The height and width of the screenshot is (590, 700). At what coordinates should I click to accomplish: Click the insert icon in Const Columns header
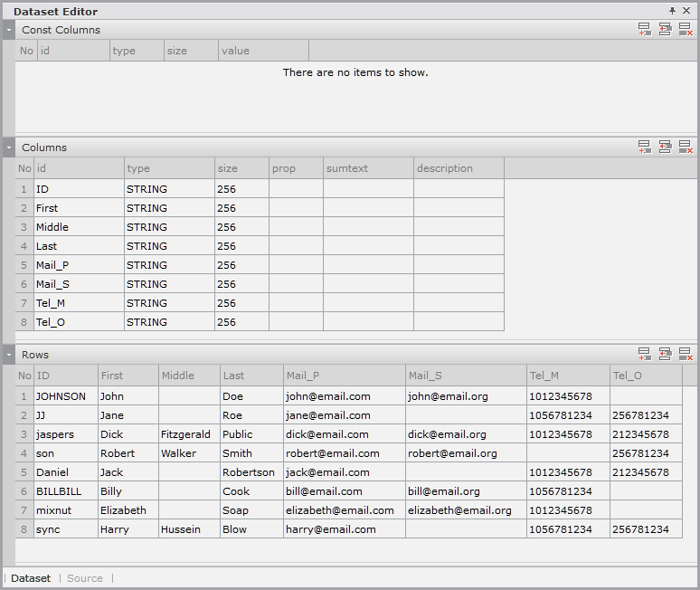click(665, 30)
